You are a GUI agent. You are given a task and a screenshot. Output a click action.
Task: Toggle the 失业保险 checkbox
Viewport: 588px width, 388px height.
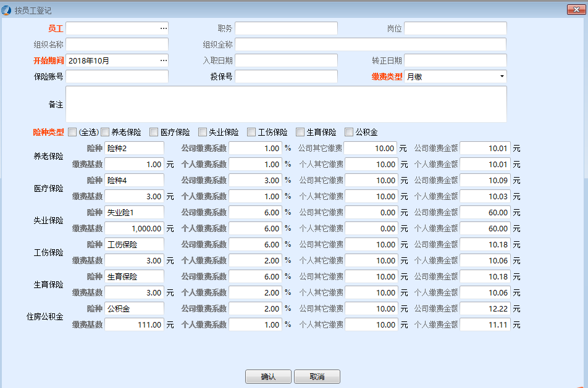(x=203, y=132)
